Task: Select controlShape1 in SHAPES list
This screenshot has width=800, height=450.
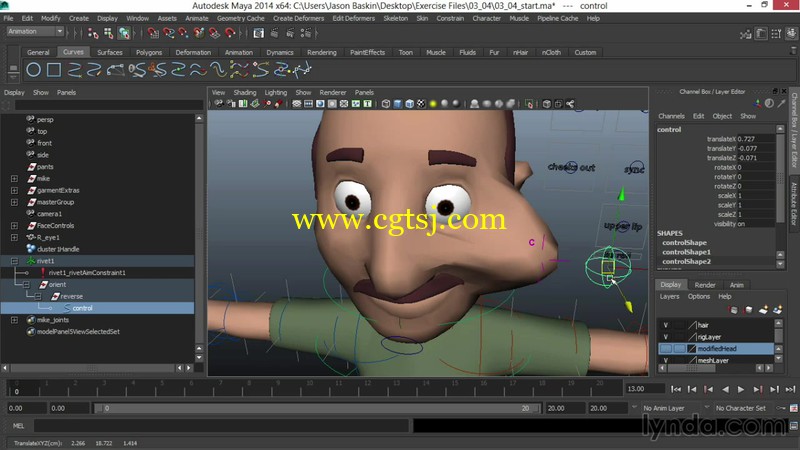Action: point(686,252)
